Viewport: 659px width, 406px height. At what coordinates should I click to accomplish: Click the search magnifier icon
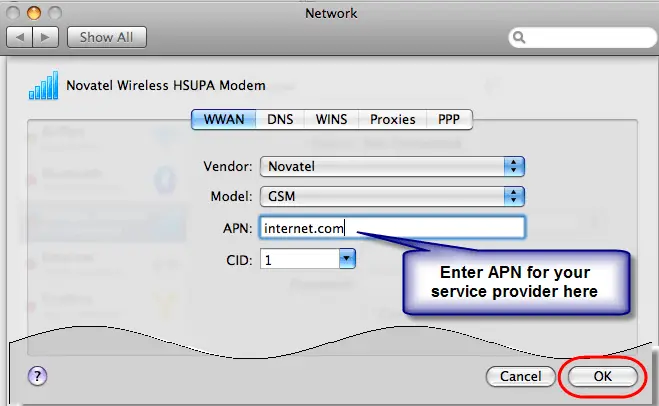coord(519,37)
